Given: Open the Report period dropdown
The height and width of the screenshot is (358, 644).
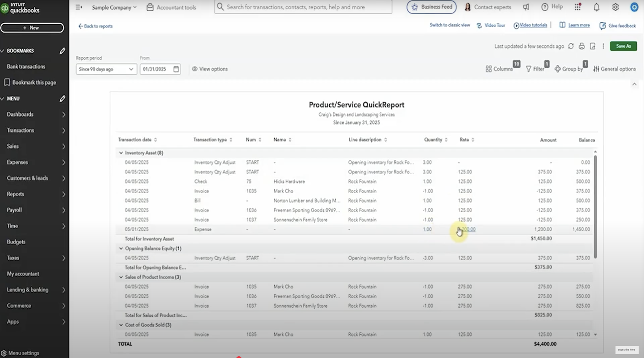Looking at the screenshot, I should click(x=106, y=69).
